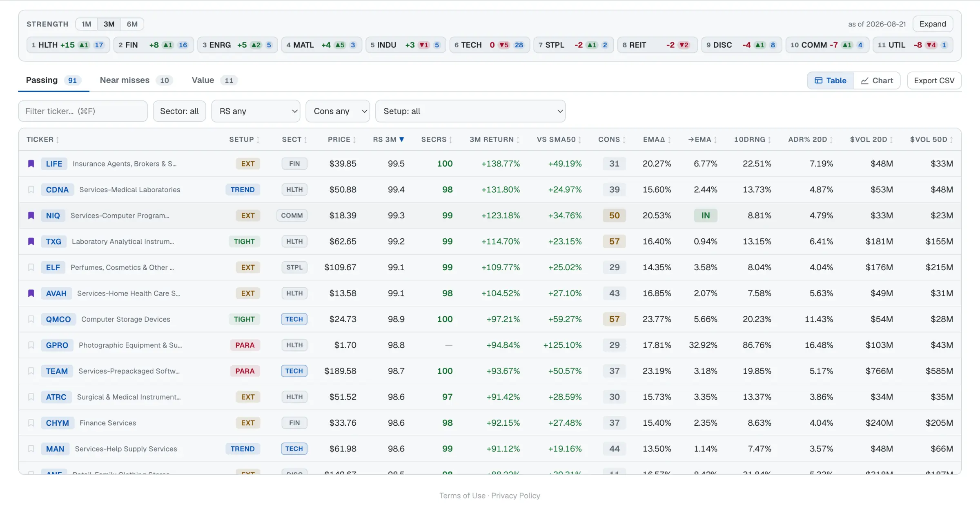This screenshot has width=980, height=520.
Task: Toggle bookmark for TEAM row
Action: coord(31,371)
